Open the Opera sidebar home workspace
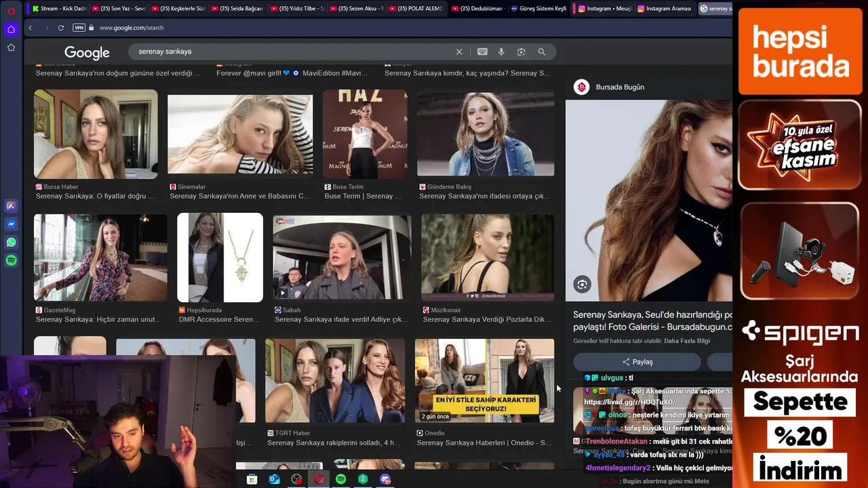This screenshot has height=488, width=868. click(x=11, y=29)
